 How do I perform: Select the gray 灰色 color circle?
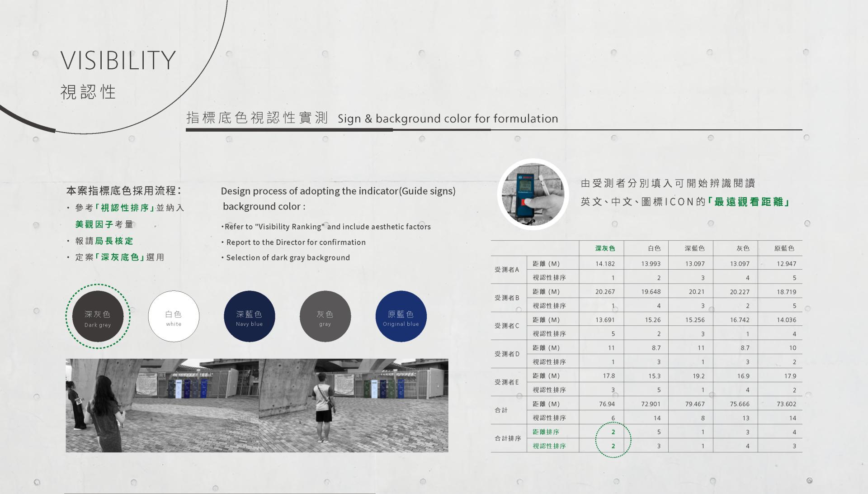click(x=325, y=316)
